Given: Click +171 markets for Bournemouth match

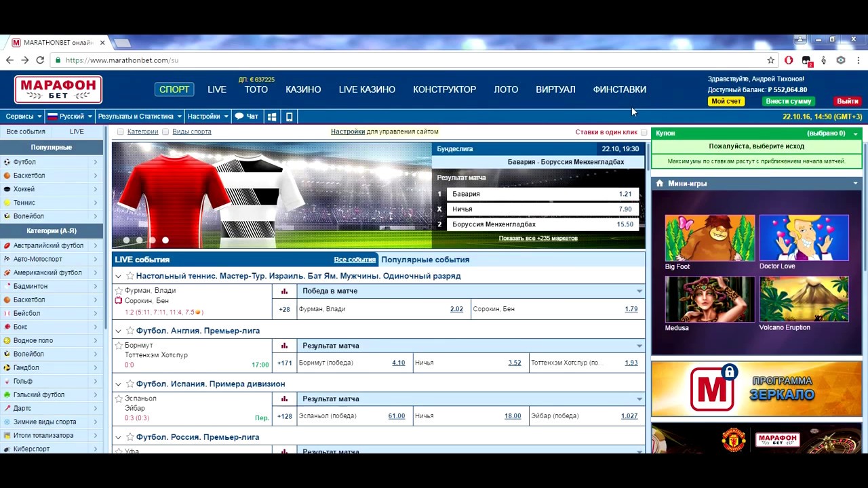Looking at the screenshot, I should tap(285, 363).
